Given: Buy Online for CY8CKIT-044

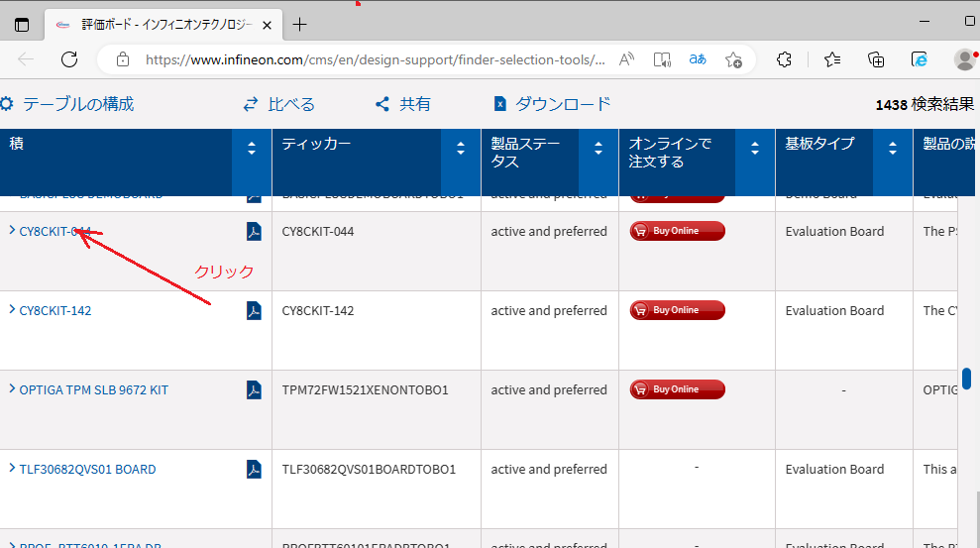Looking at the screenshot, I should tap(678, 231).
